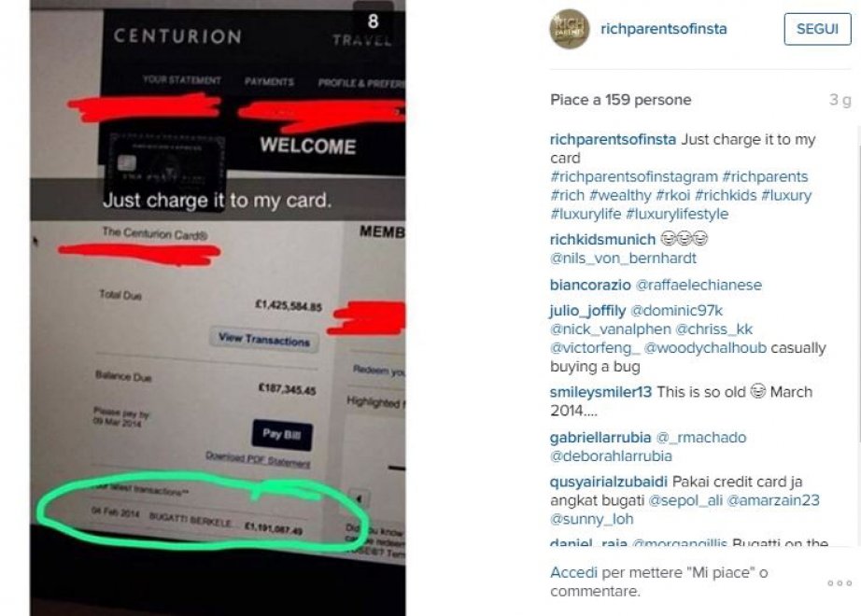Visit the gabriellarrubia commenter profile
The width and height of the screenshot is (861, 616).
click(600, 438)
